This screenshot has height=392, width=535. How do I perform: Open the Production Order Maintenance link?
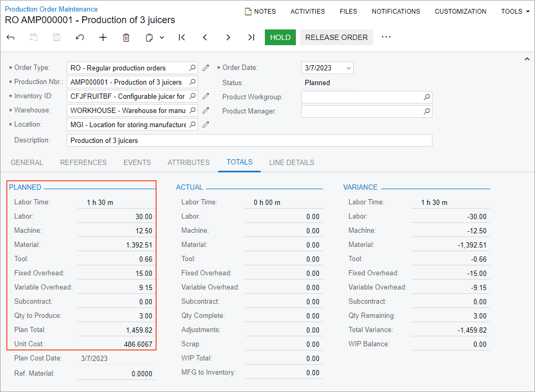click(x=51, y=9)
